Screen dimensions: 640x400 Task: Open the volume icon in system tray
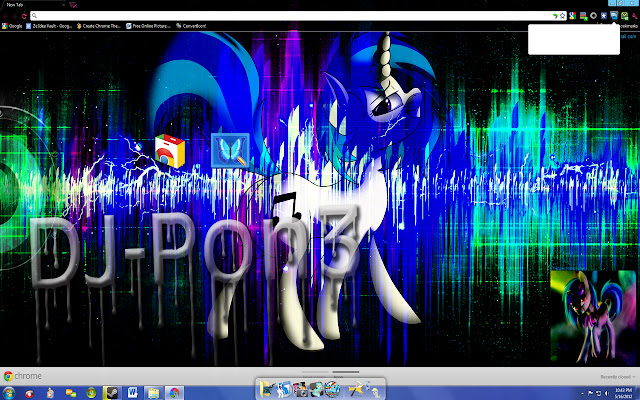click(x=607, y=393)
